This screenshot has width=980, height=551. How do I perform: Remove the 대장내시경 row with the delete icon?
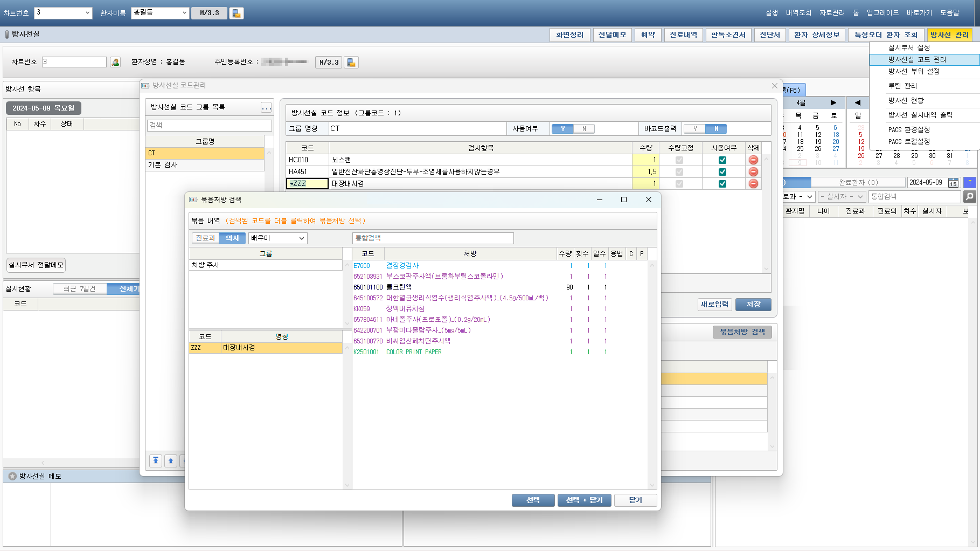pyautogui.click(x=753, y=184)
